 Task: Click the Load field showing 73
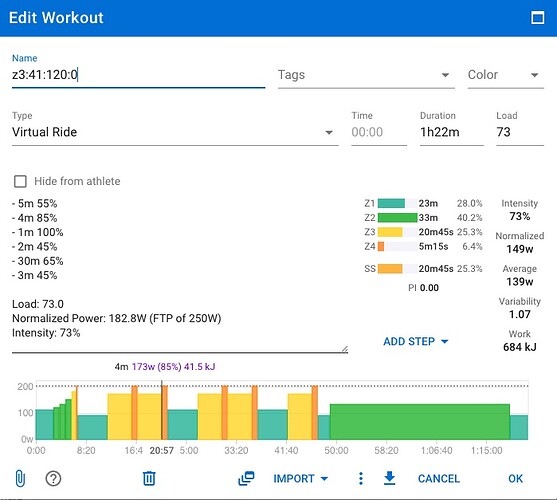pos(520,132)
